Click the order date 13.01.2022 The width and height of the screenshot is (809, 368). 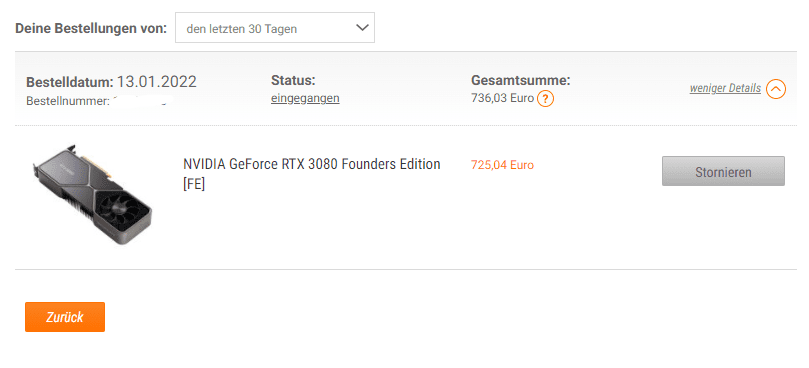(x=156, y=82)
